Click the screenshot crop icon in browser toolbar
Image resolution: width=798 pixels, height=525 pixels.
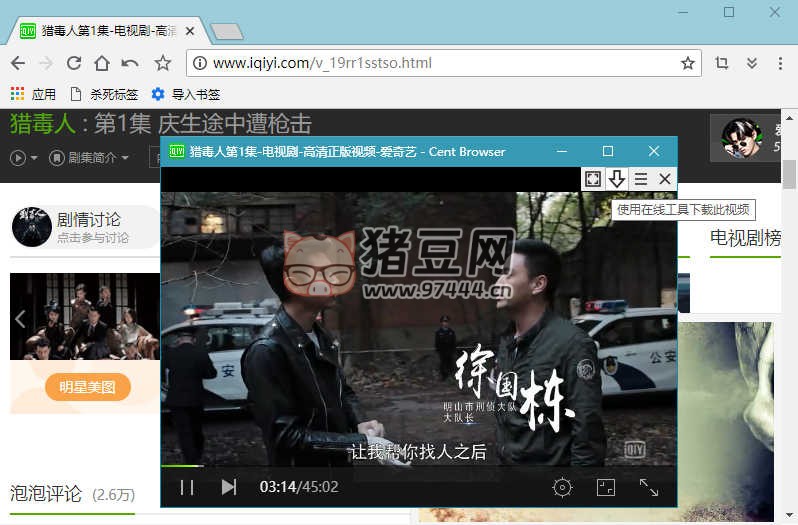[722, 63]
